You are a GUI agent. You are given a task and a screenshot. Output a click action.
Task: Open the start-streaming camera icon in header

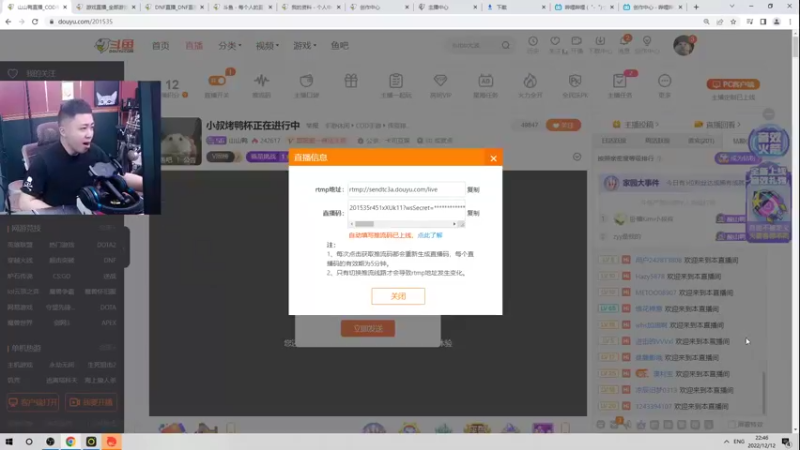(577, 41)
